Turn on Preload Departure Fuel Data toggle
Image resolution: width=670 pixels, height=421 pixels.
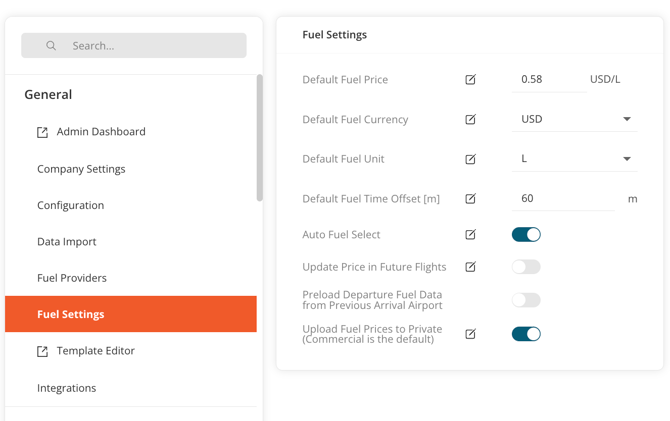(x=526, y=300)
